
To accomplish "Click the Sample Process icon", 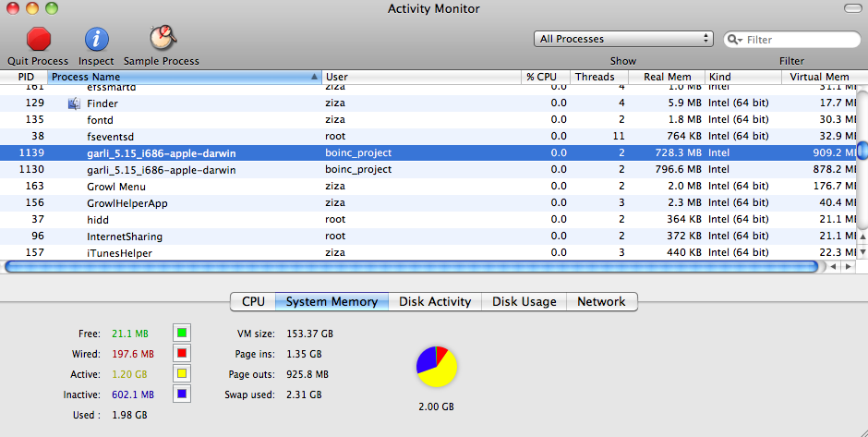I will [163, 38].
